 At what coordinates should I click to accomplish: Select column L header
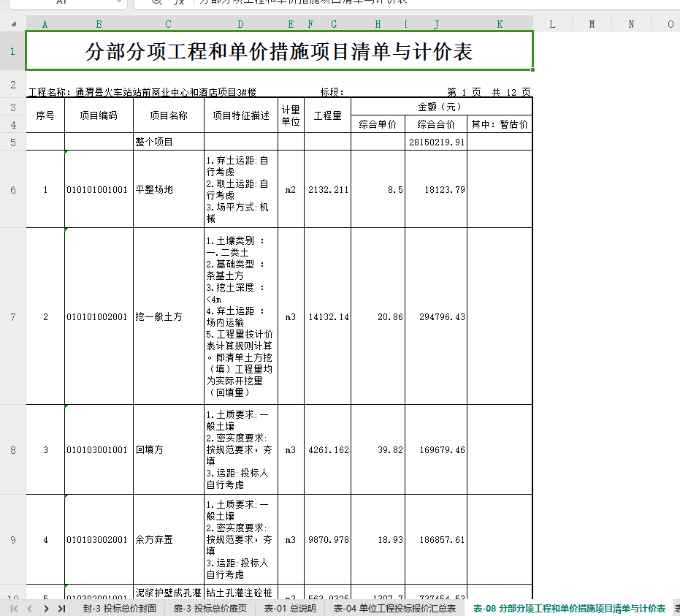tap(552, 24)
